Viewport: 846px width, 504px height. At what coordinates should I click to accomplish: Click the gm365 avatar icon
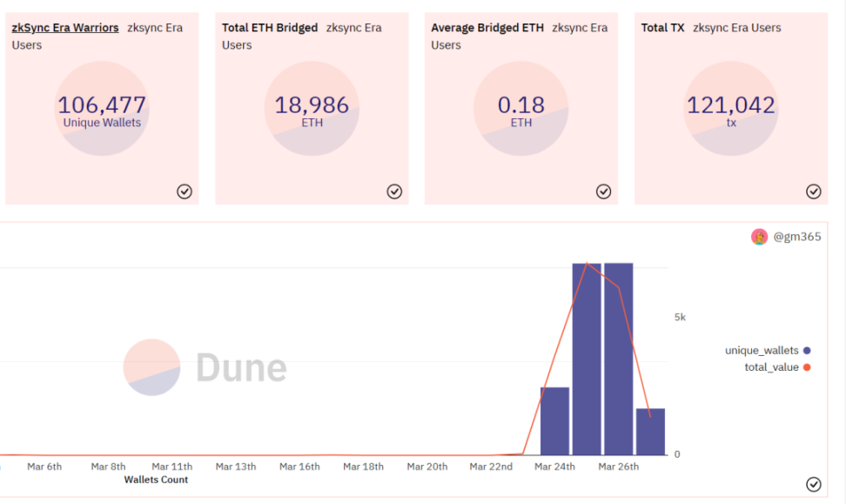click(x=760, y=237)
